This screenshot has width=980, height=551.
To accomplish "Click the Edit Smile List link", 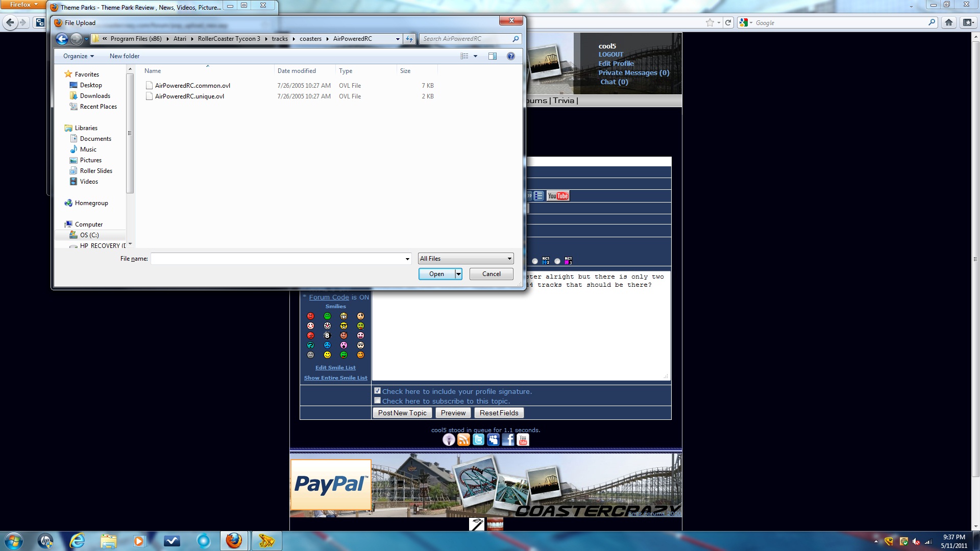I will (x=335, y=367).
